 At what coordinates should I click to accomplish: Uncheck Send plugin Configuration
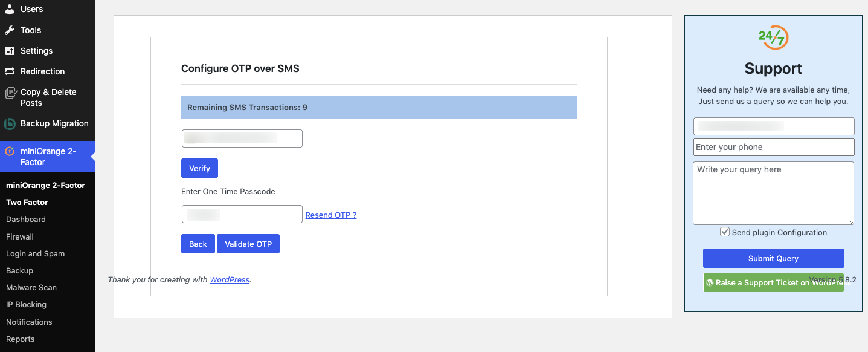pos(724,232)
